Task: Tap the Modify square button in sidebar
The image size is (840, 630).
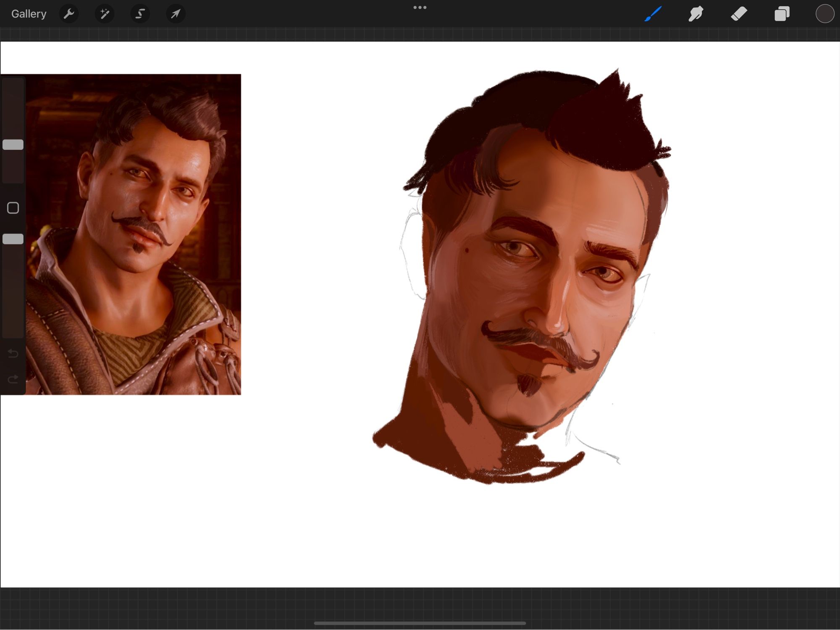Action: (x=13, y=208)
